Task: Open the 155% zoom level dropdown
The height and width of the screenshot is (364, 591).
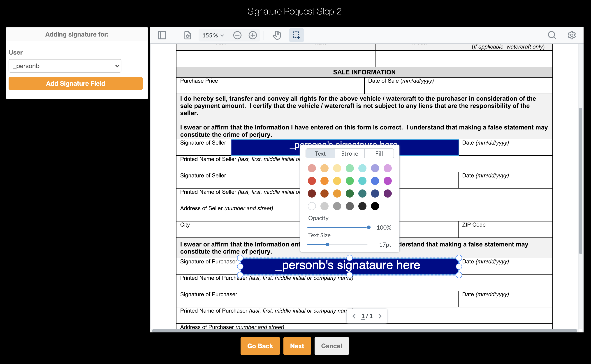Action: click(x=213, y=35)
